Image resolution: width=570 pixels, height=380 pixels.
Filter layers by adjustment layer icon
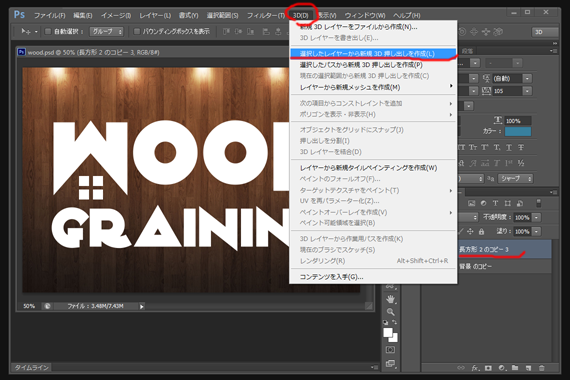point(483,203)
